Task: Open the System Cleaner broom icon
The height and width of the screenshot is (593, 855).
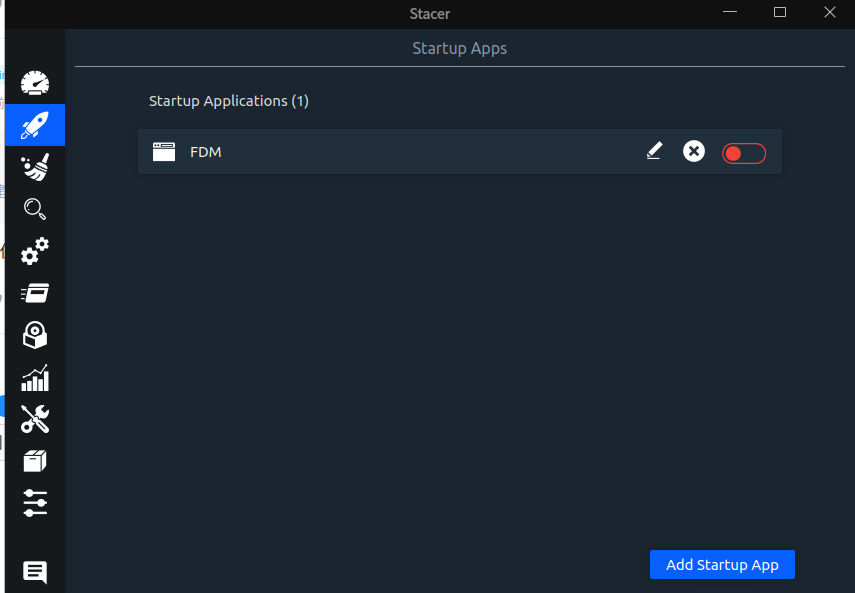Action: click(x=35, y=167)
